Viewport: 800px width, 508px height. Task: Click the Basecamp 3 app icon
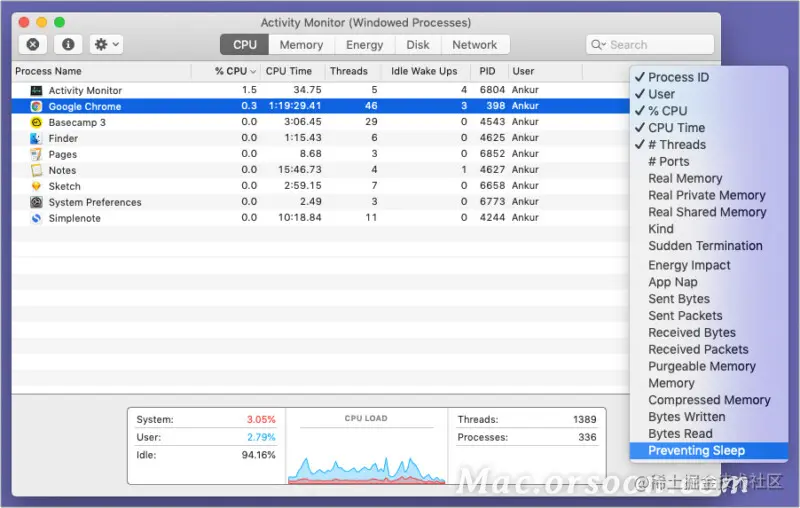pyautogui.click(x=36, y=122)
